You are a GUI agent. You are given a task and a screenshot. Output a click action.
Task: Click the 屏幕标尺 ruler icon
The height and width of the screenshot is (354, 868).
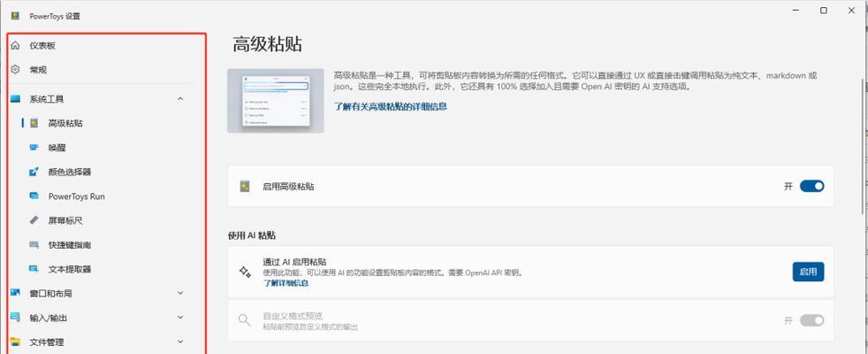point(34,220)
